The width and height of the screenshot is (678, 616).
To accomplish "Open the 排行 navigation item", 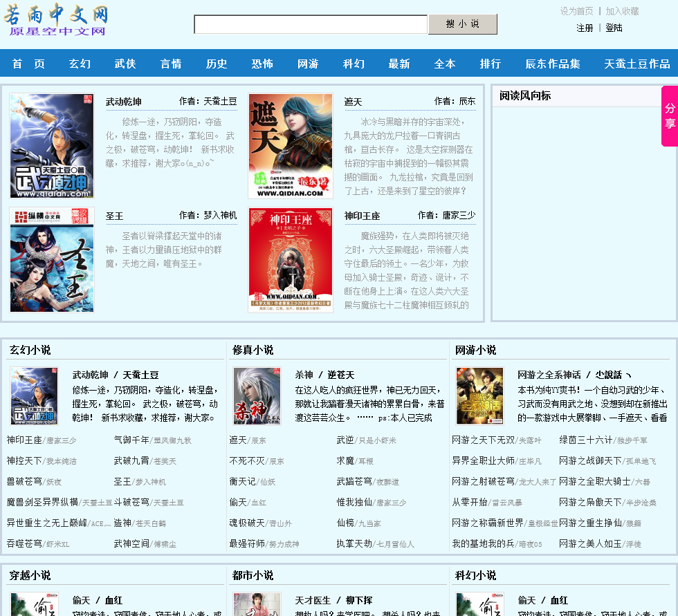I will pos(491,64).
